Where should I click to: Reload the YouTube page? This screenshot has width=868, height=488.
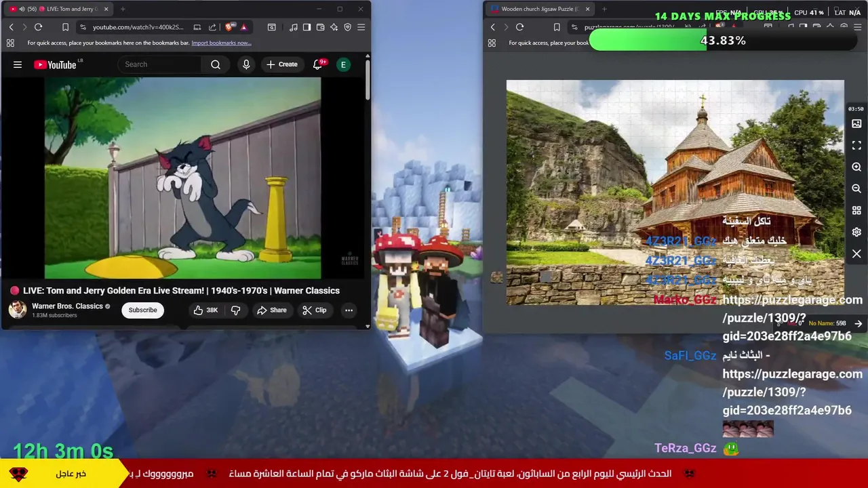click(38, 27)
